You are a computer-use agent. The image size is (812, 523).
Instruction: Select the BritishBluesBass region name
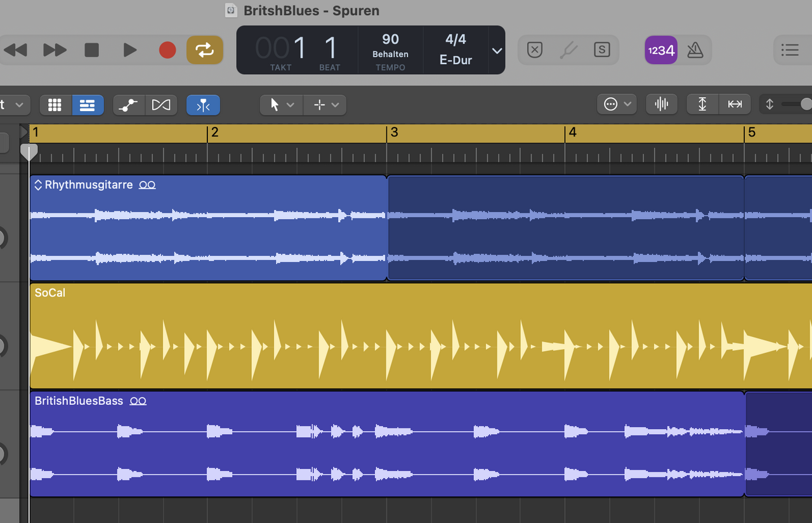[x=79, y=401]
